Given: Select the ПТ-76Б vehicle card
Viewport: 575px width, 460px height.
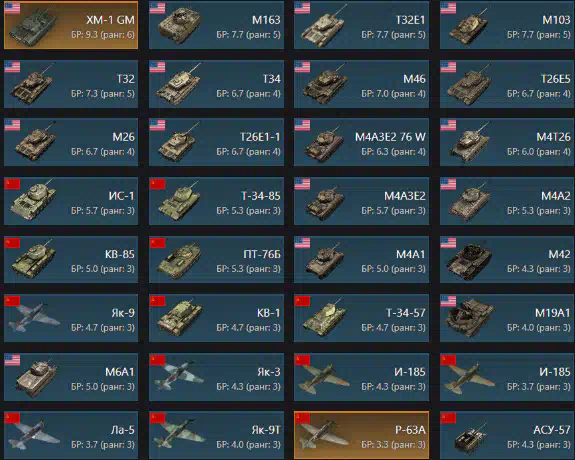Looking at the screenshot, I should (216, 259).
